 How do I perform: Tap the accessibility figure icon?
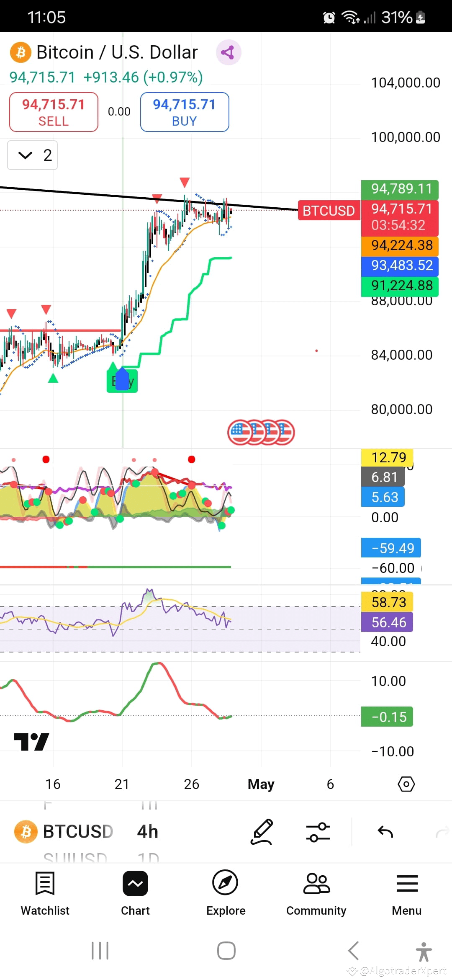(424, 952)
